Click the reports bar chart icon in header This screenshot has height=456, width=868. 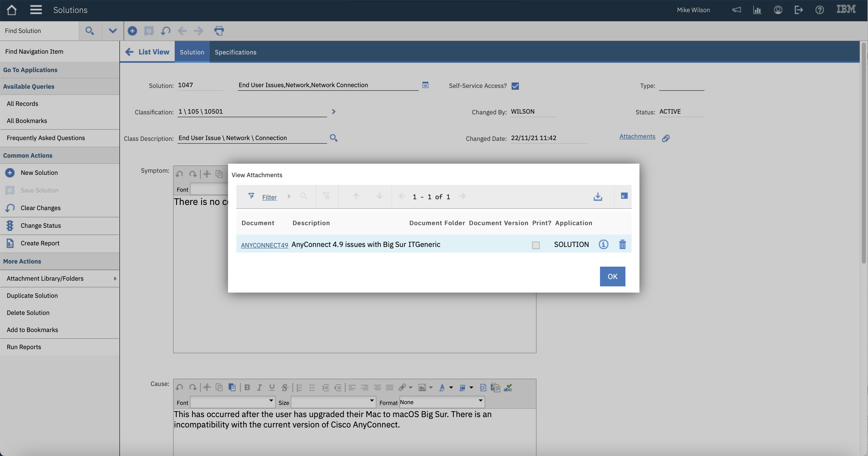(757, 10)
